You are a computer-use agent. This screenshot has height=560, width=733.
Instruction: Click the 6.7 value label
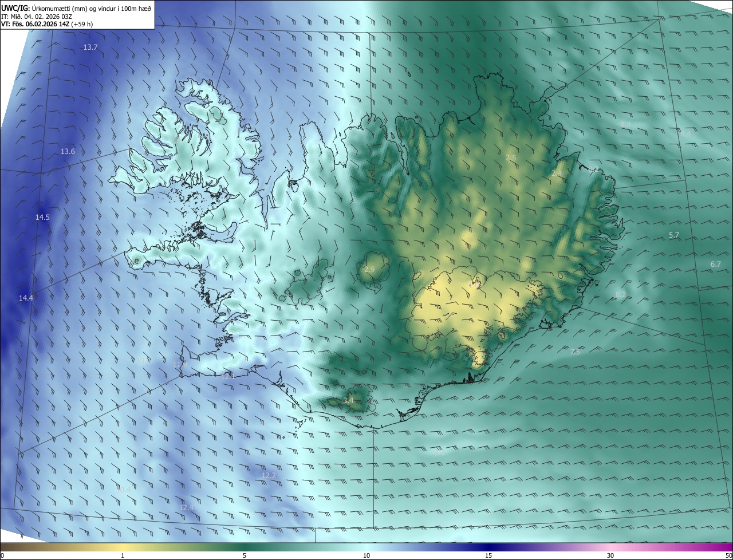point(716,265)
